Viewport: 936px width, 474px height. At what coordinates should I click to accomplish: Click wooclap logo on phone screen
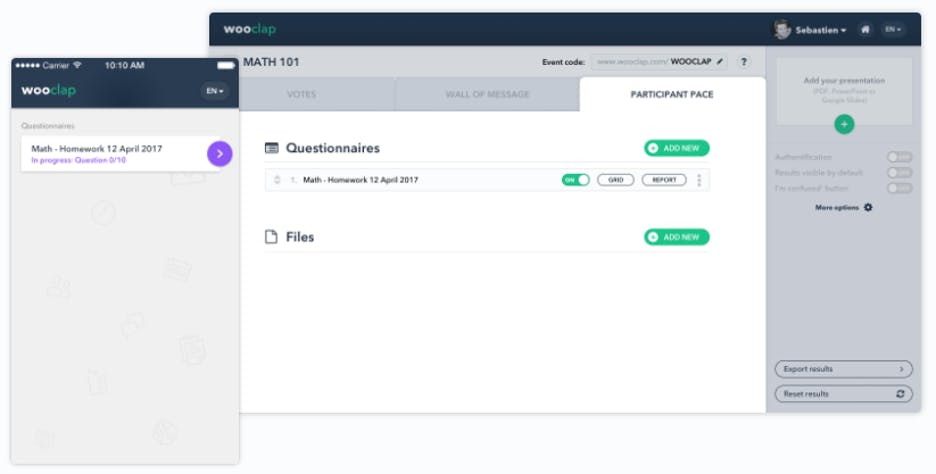click(x=48, y=91)
